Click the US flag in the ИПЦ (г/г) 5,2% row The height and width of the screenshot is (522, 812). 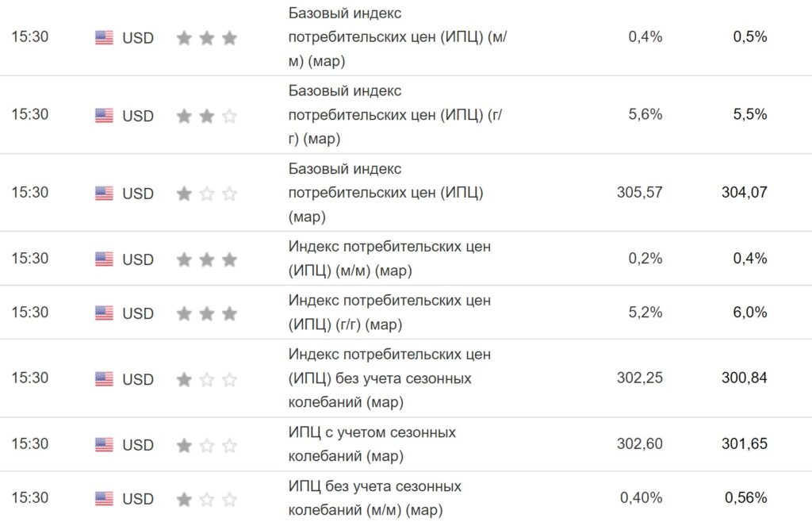pos(104,313)
